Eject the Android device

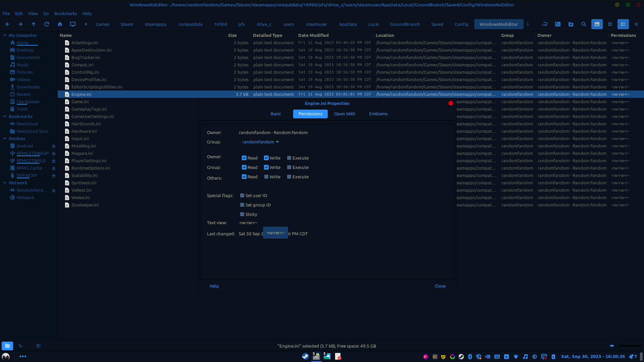click(53, 146)
